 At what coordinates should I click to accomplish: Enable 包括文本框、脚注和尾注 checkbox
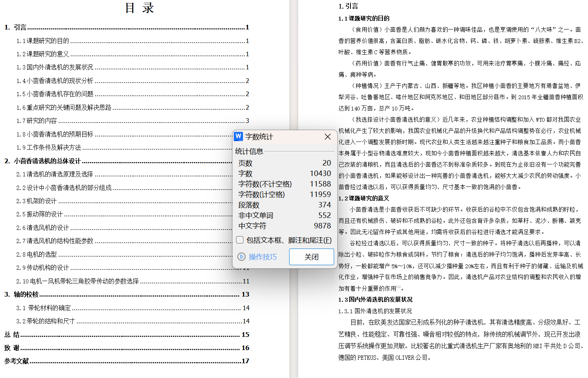(x=240, y=240)
